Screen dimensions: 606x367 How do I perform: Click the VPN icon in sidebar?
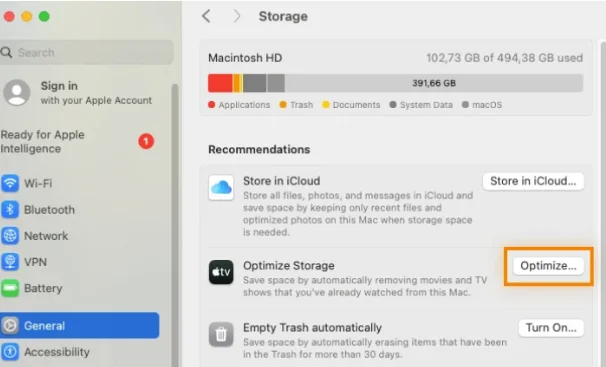[10, 262]
